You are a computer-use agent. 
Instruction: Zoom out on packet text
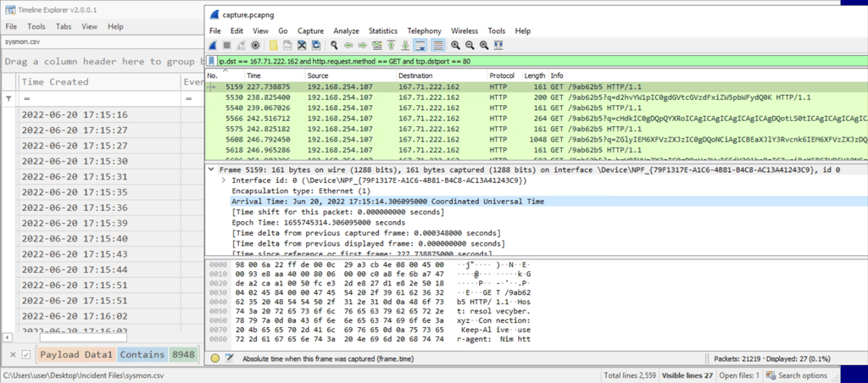click(470, 46)
